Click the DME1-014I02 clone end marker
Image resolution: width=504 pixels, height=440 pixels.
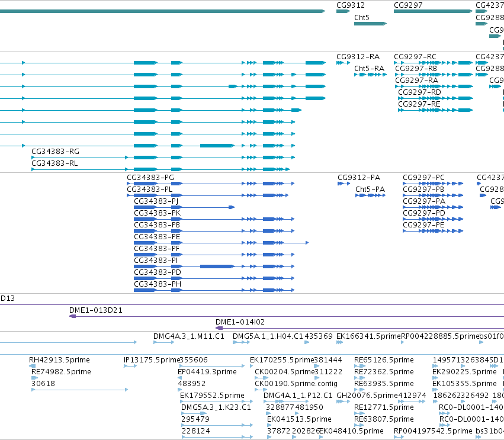click(x=219, y=328)
